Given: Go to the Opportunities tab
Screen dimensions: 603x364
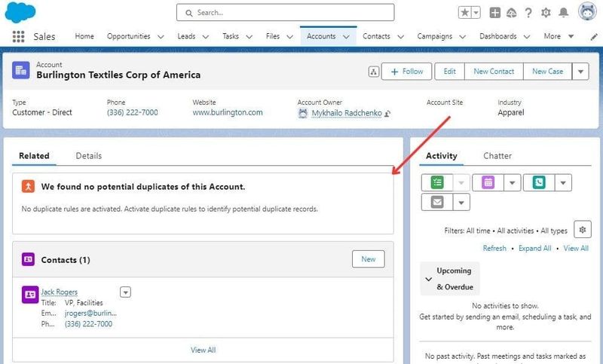Looking at the screenshot, I should point(128,36).
